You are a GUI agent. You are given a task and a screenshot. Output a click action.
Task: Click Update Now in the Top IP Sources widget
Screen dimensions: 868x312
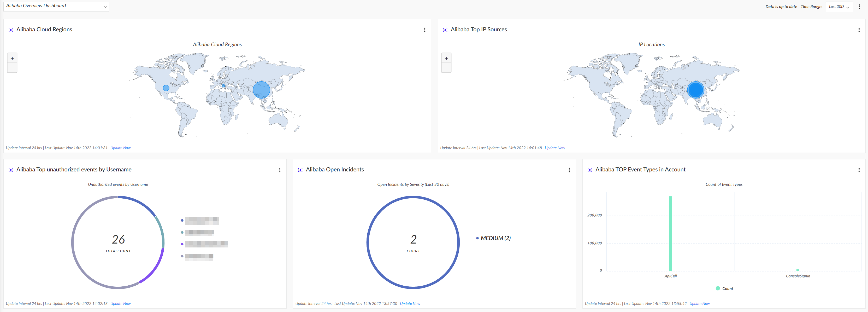pyautogui.click(x=555, y=148)
